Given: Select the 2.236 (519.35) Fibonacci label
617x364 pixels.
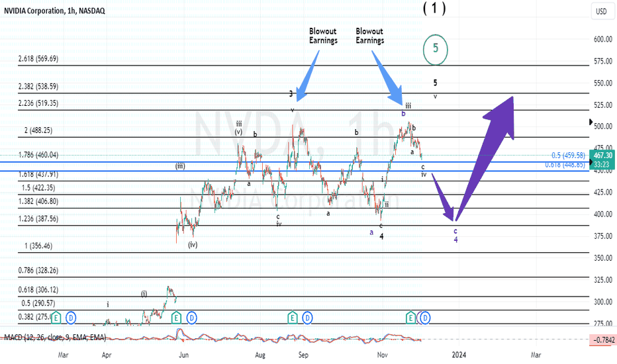Looking at the screenshot, I should click(38, 103).
